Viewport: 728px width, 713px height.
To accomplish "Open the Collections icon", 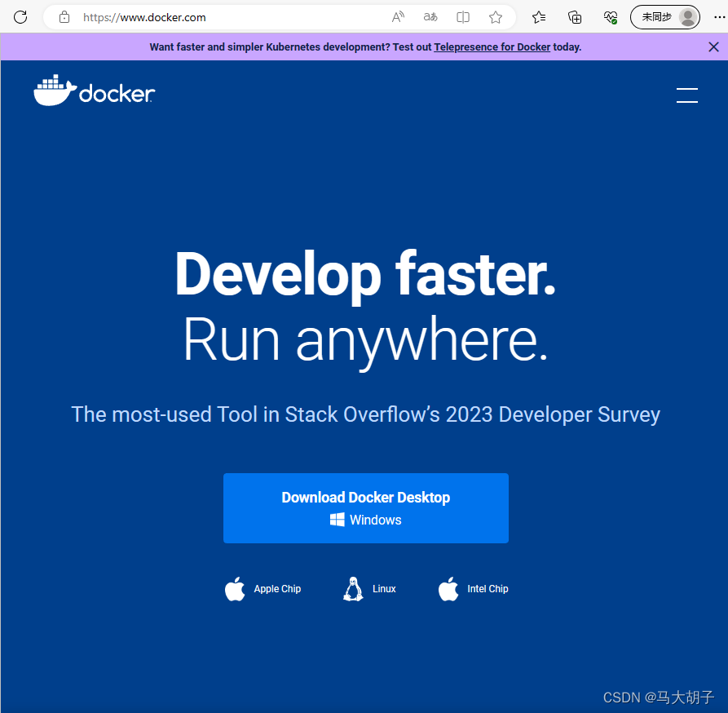I will coord(575,17).
